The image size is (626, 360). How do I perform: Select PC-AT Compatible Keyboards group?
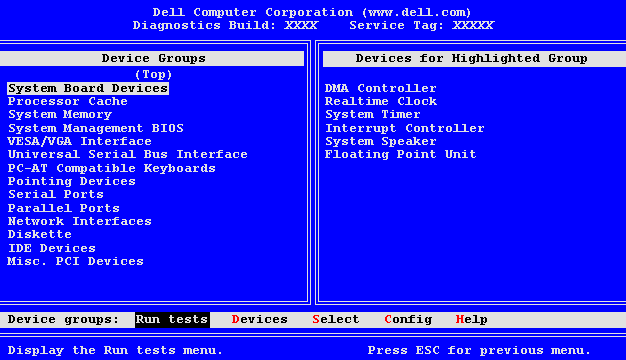click(112, 168)
